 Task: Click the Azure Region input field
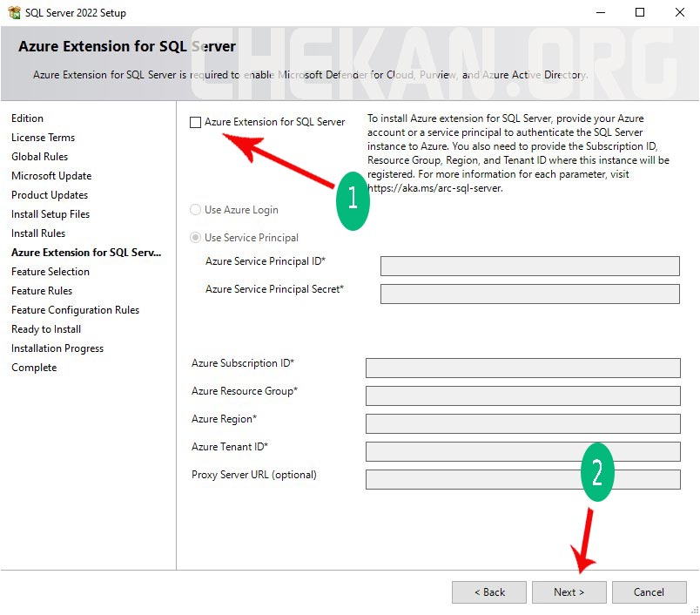pyautogui.click(x=522, y=423)
